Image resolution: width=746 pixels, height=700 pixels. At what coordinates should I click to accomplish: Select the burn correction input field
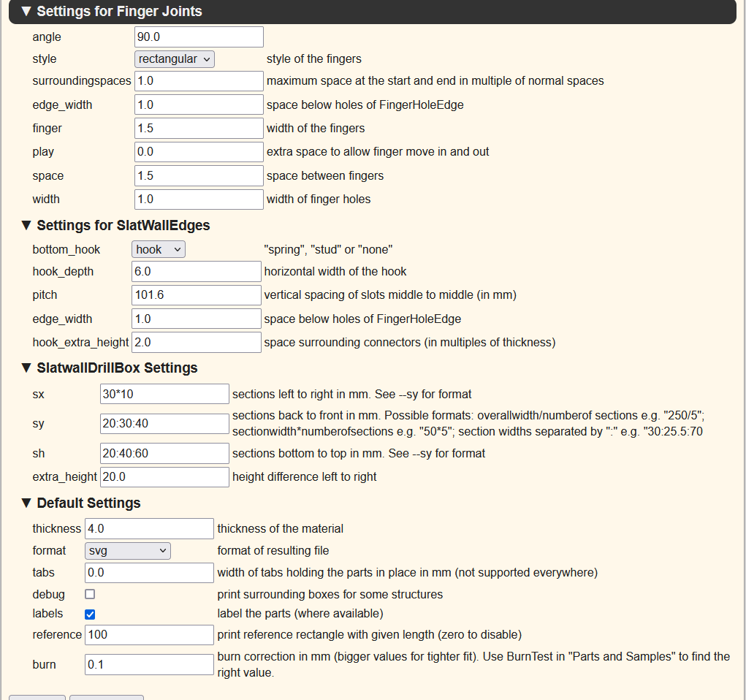tap(149, 664)
